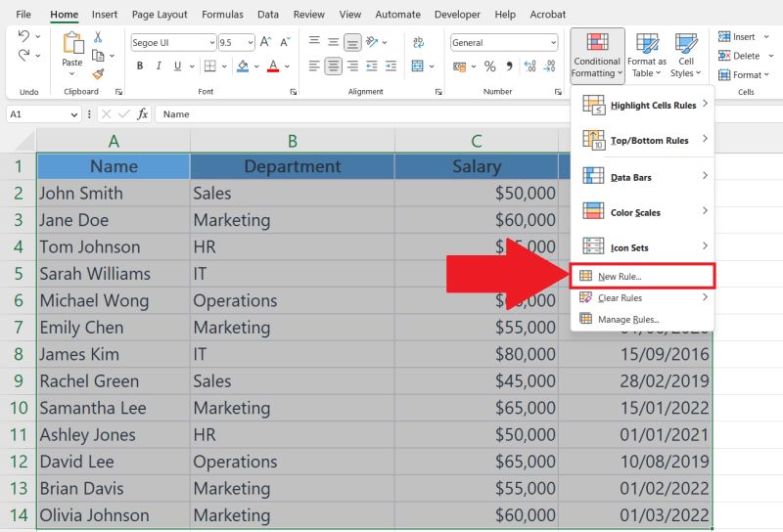Open Format as Table gallery
Viewport: 783px width, 532px height.
pyautogui.click(x=647, y=55)
